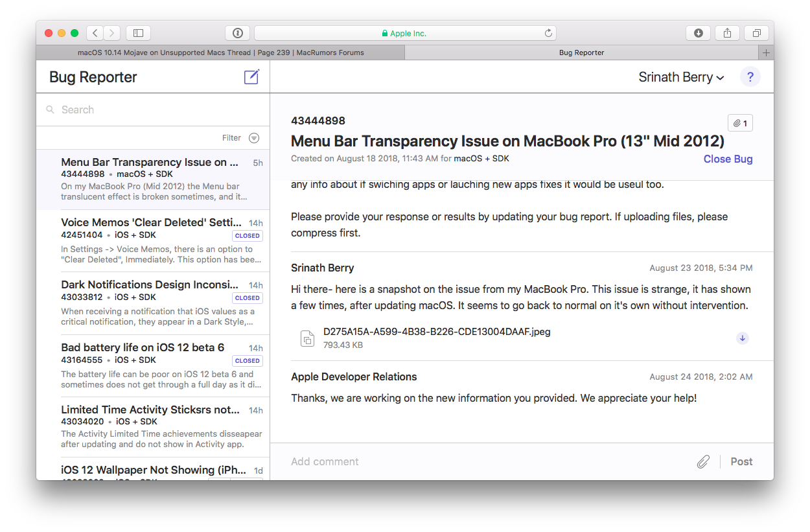Show the Safari sidebar
The image size is (810, 532).
coord(138,33)
